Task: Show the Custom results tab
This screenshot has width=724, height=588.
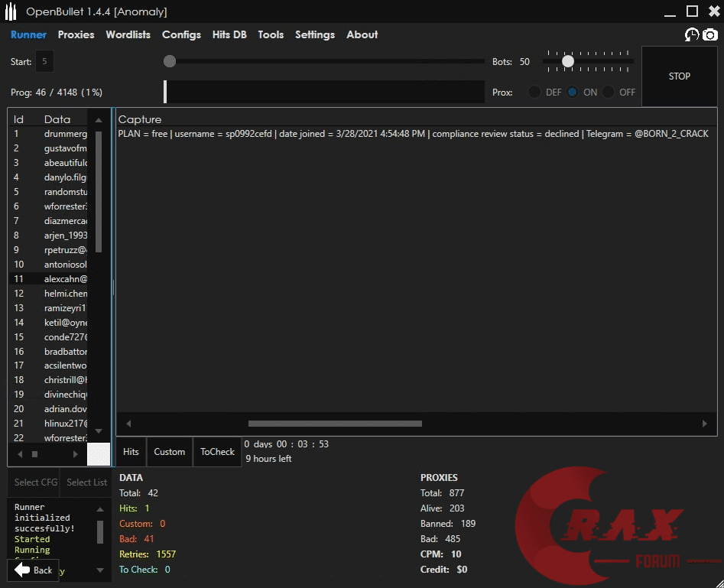Action: point(170,452)
